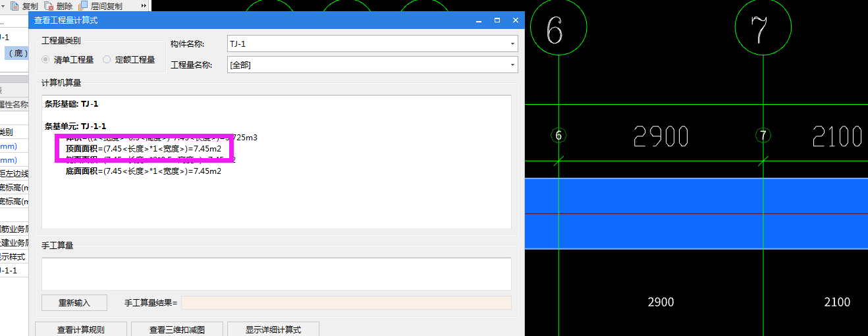Click the Delete (删除) toolbar icon

pos(49,6)
